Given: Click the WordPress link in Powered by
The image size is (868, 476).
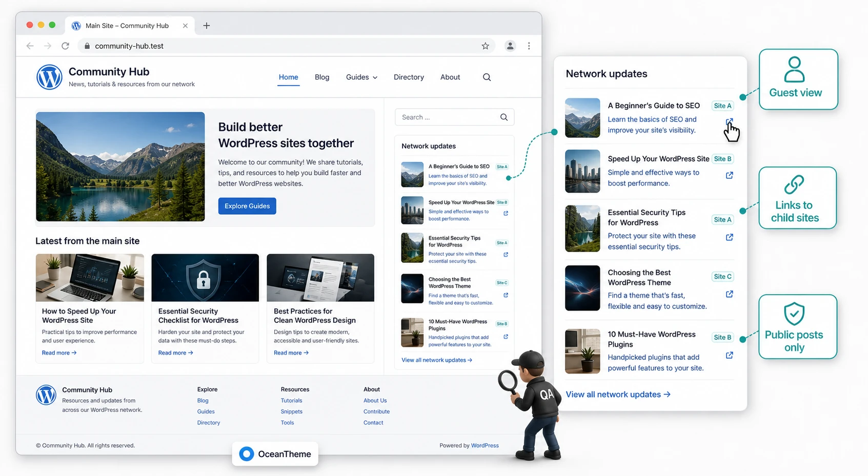Looking at the screenshot, I should (485, 446).
